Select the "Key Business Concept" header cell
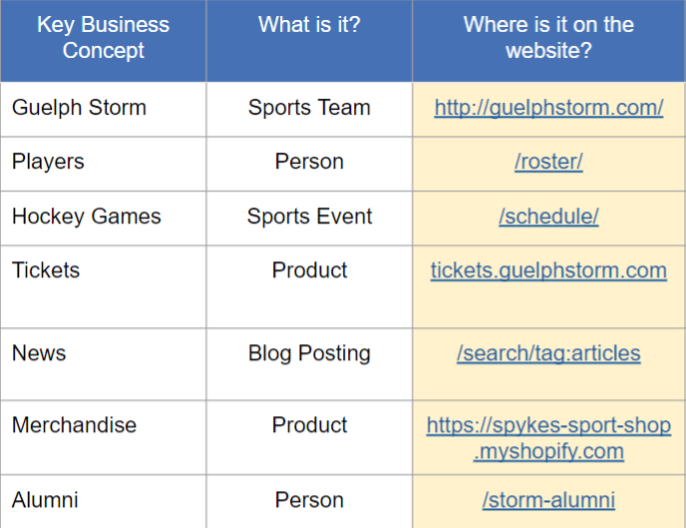 (x=103, y=38)
